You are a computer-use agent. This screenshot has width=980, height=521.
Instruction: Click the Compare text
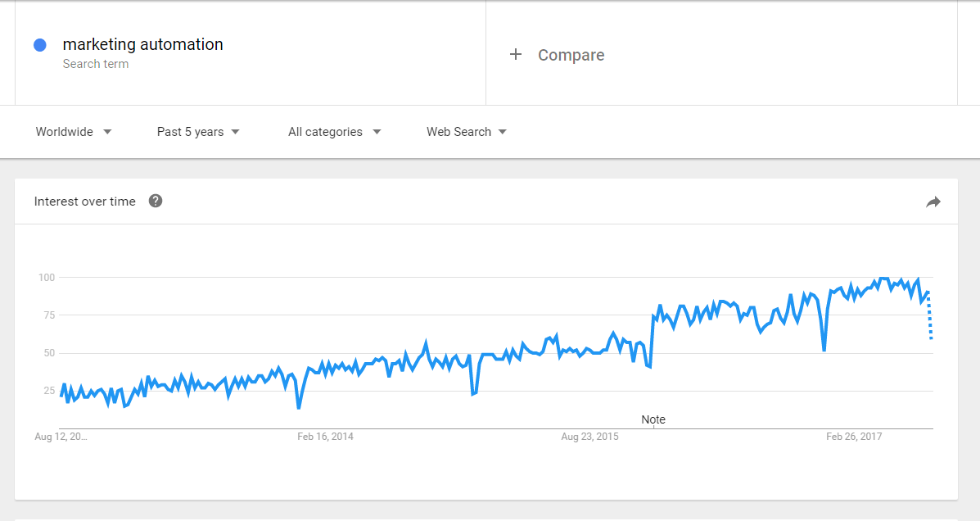(x=571, y=55)
